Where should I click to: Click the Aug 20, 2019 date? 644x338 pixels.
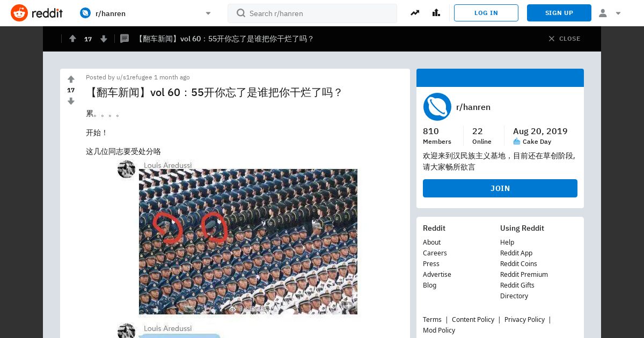point(540,131)
